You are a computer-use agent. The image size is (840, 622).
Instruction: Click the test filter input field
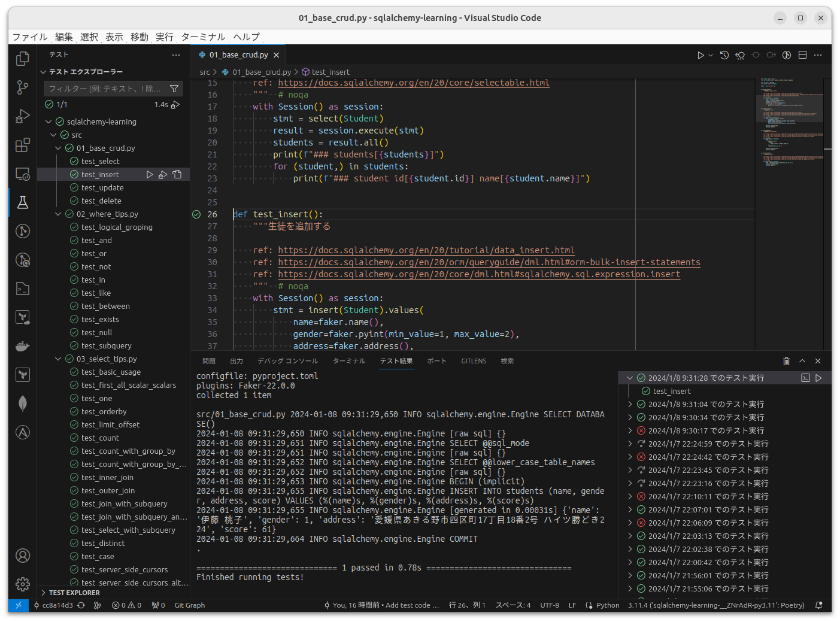106,89
